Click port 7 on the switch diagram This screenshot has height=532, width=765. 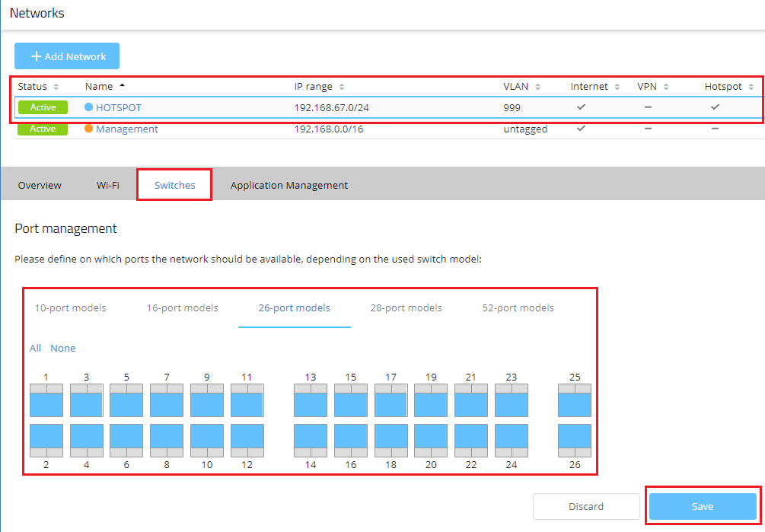[x=167, y=400]
